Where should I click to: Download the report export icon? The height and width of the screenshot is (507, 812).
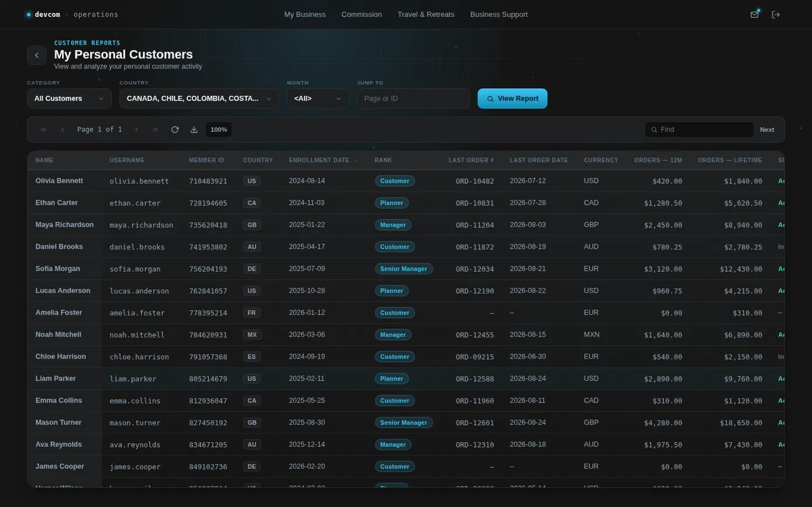click(x=194, y=130)
